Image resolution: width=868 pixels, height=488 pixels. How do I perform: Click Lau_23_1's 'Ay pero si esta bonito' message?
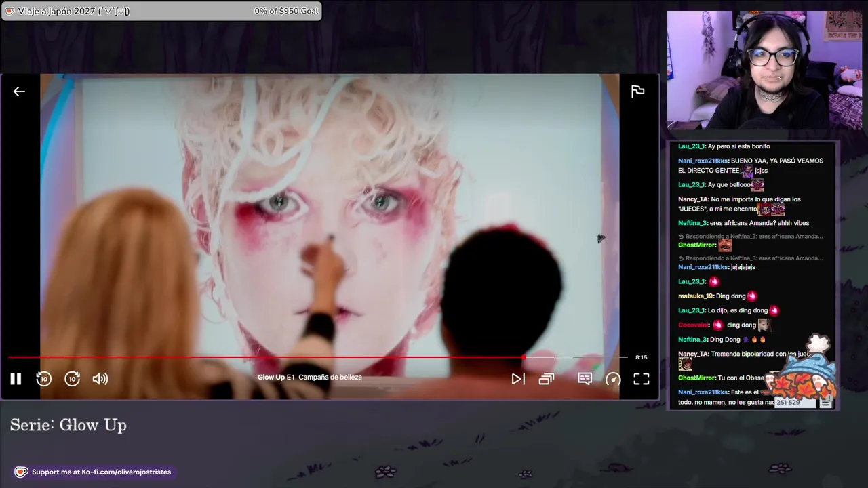(724, 146)
